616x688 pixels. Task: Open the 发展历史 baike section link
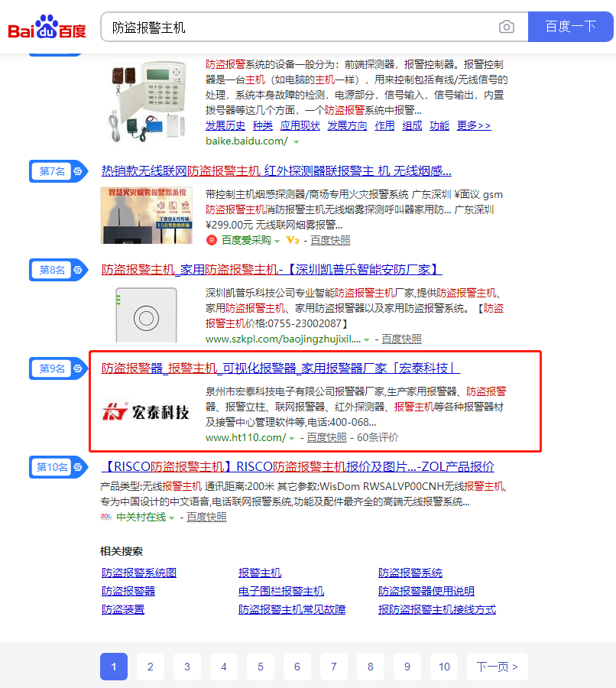[x=225, y=125]
